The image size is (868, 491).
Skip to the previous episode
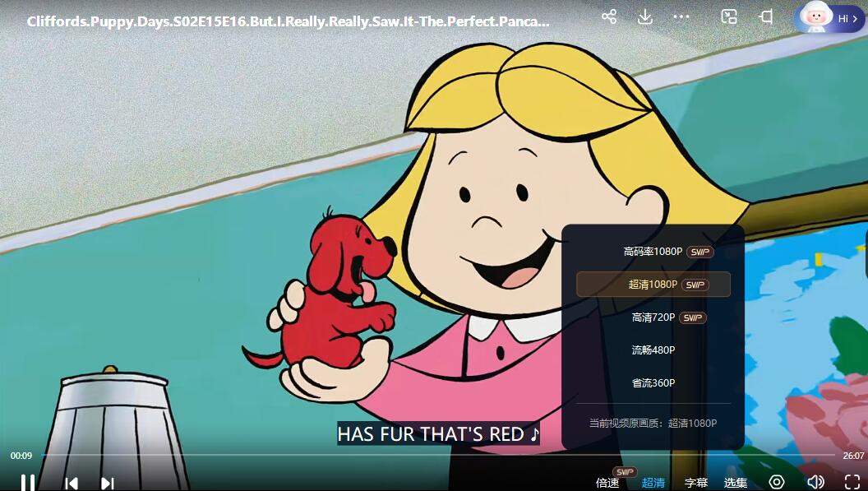(x=72, y=484)
